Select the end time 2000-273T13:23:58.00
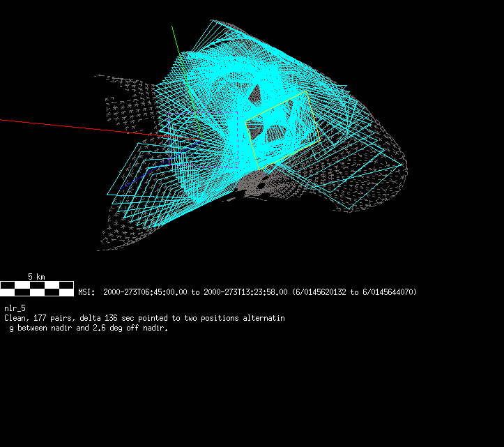Viewport: 504px width, 447px height. pos(245,292)
